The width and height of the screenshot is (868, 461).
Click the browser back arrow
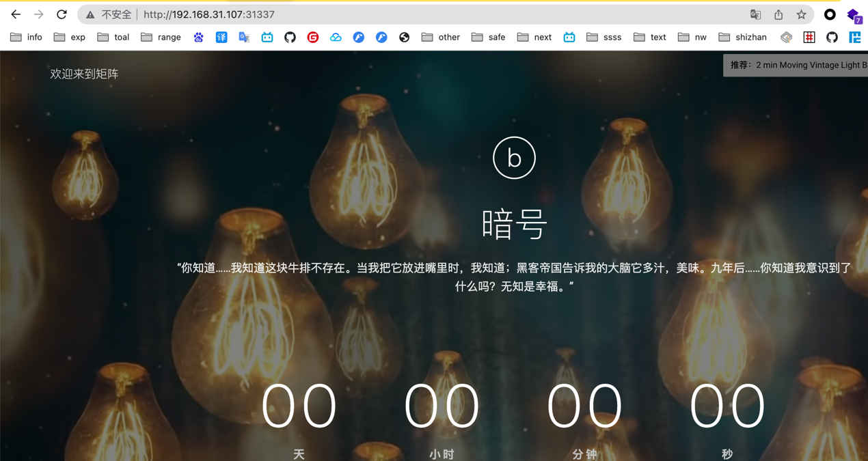pyautogui.click(x=16, y=14)
